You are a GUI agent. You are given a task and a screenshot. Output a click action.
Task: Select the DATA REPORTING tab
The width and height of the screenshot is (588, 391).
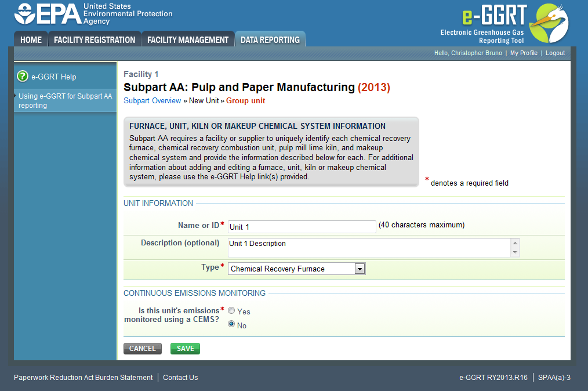click(x=270, y=39)
